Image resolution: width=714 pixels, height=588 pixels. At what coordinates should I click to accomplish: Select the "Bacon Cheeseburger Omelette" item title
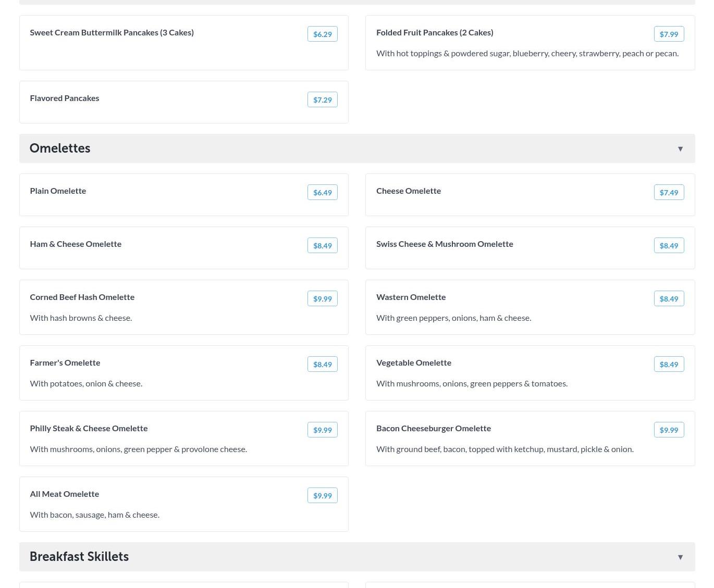(434, 428)
